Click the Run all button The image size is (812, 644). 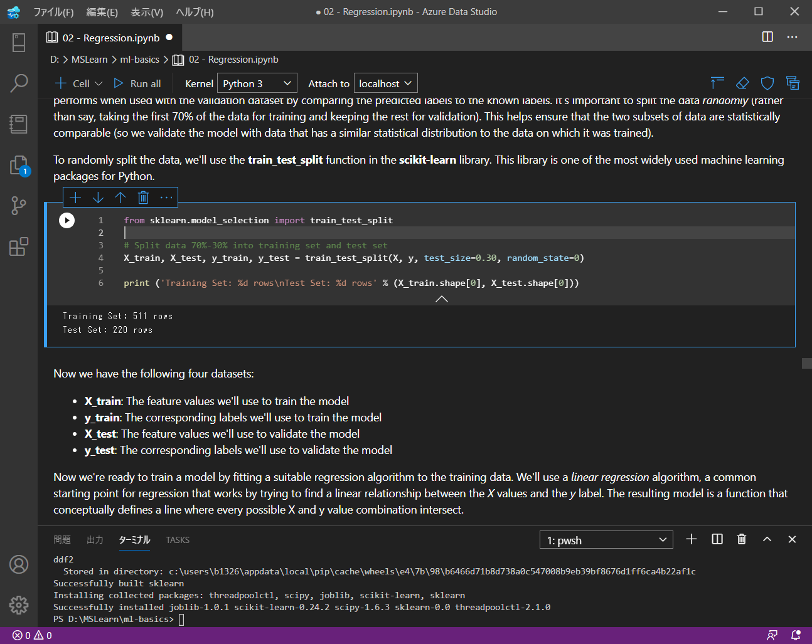click(137, 83)
